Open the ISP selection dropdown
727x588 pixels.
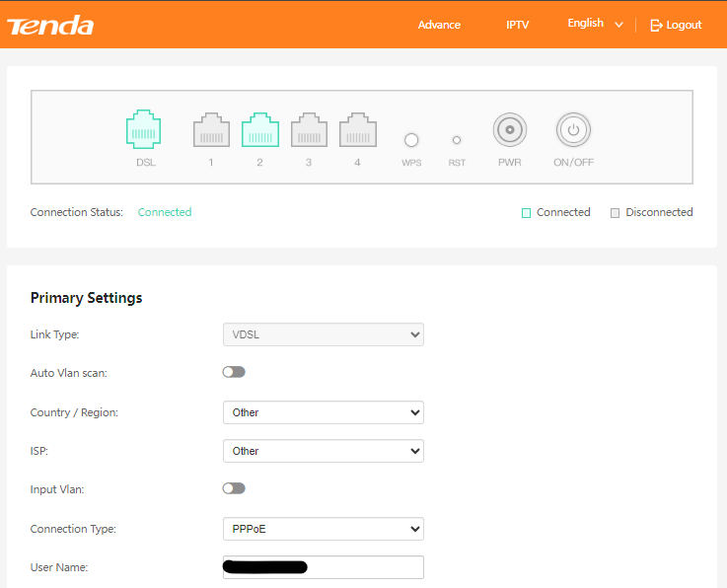pos(323,451)
